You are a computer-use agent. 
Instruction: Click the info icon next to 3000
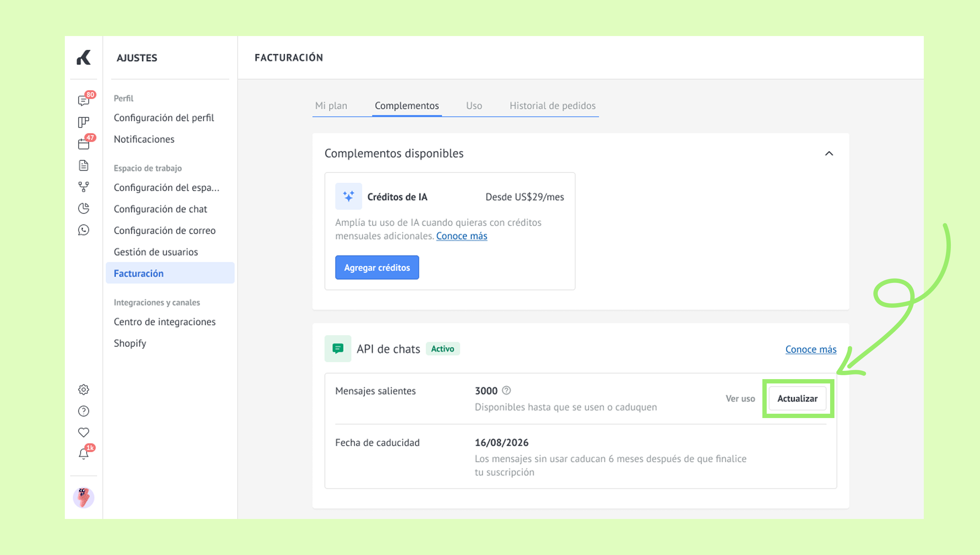506,390
